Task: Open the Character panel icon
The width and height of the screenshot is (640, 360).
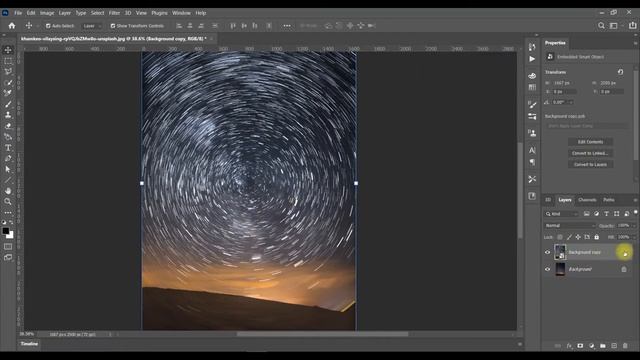Action: coord(532,150)
